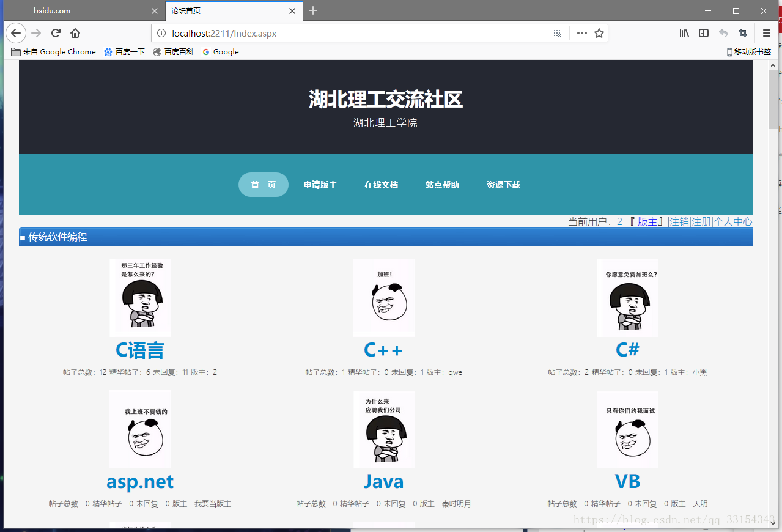Open 站点帮助 navigation item
This screenshot has width=782, height=532.
click(x=443, y=185)
